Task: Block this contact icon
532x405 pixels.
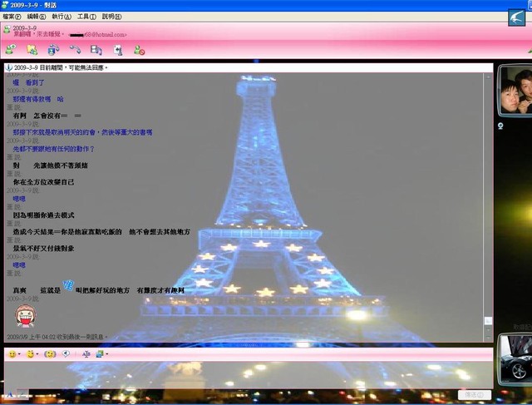Action: coord(139,50)
